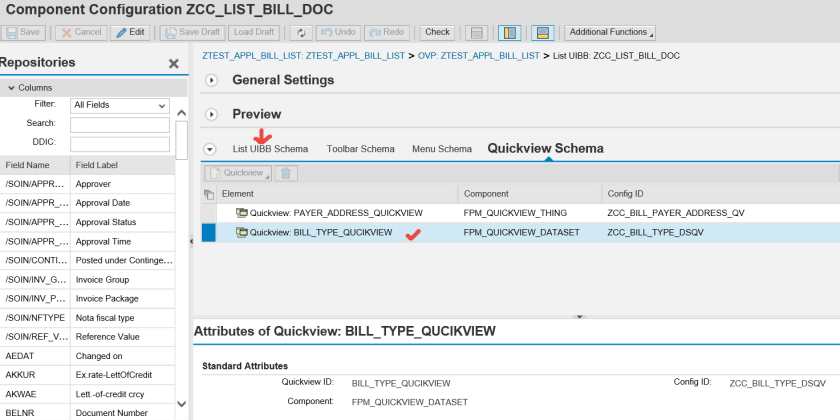
Task: Click the FPM_QUICKVIEW_THING component cell
Action: tap(515, 213)
